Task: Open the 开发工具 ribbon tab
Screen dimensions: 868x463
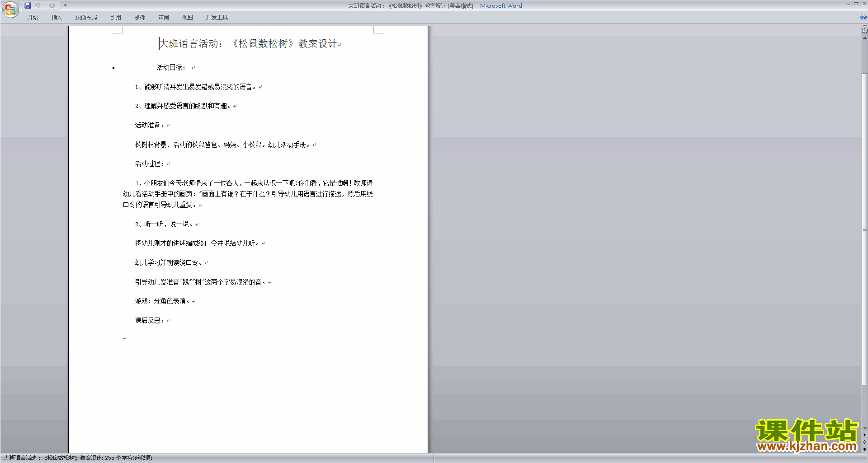Action: [217, 17]
